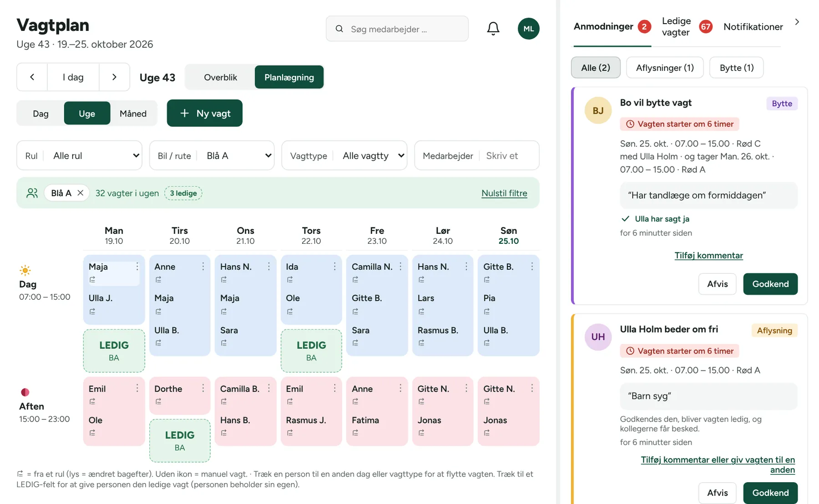The width and height of the screenshot is (819, 504).
Task: Switch to Overblik mode
Action: [220, 77]
